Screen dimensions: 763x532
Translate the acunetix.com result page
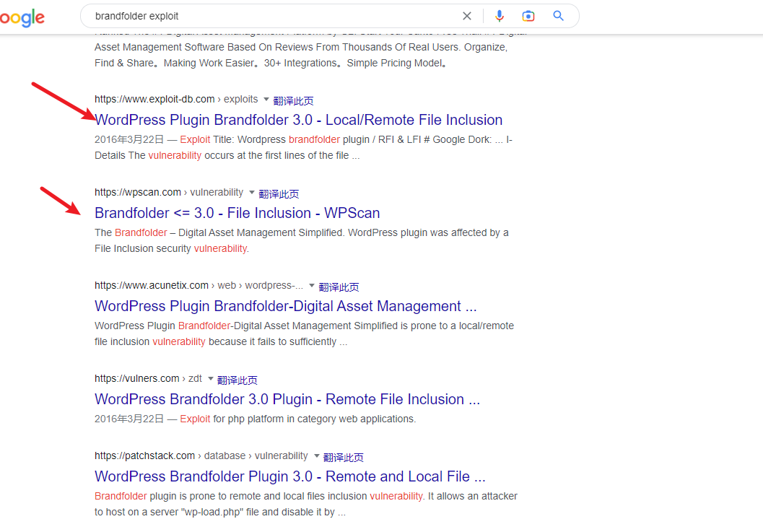coord(339,287)
